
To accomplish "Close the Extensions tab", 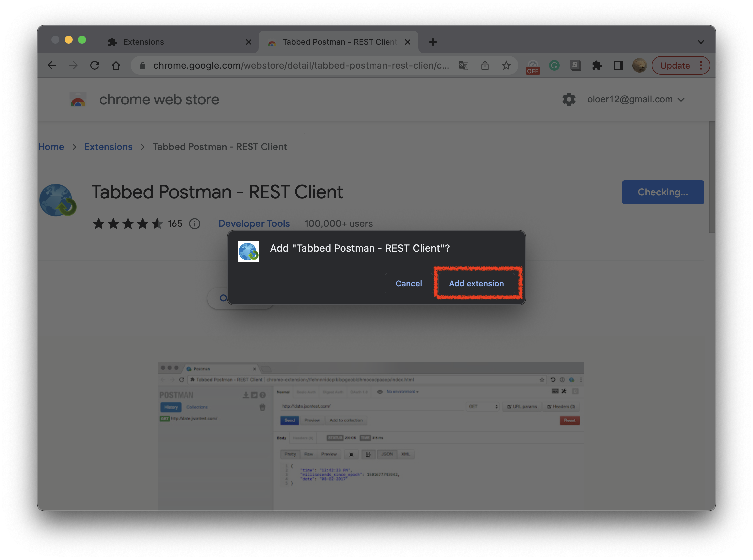I will point(248,42).
